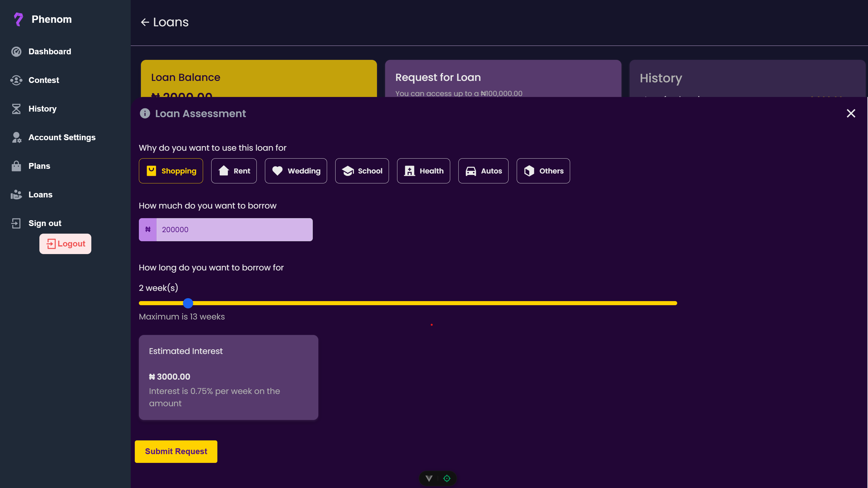Select the Autos loan category icon
The height and width of the screenshot is (488, 868).
pos(471,171)
